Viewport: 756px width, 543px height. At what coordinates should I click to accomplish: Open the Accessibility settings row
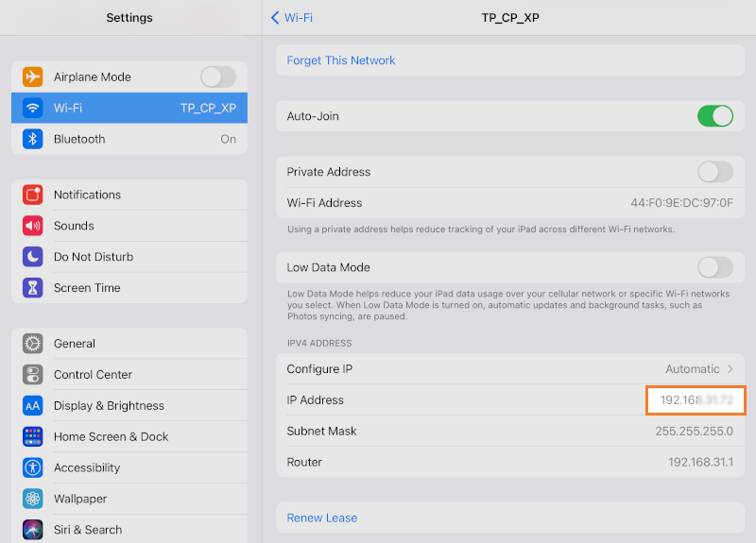tap(129, 467)
